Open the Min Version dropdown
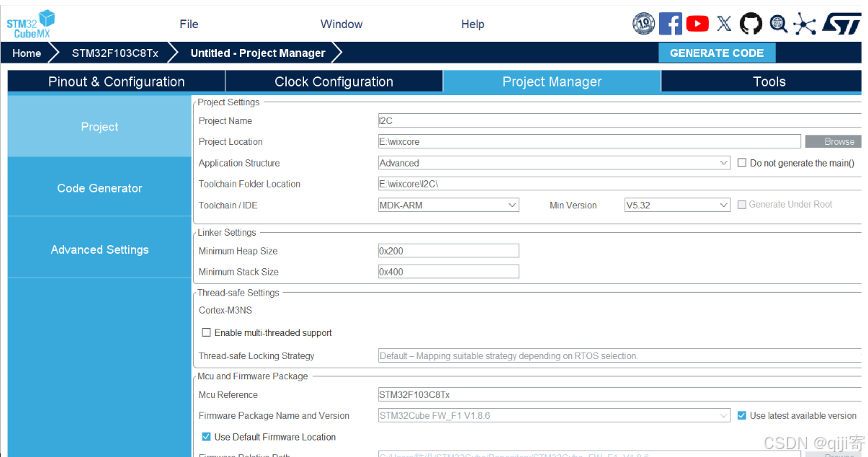This screenshot has height=457, width=868. coord(677,205)
